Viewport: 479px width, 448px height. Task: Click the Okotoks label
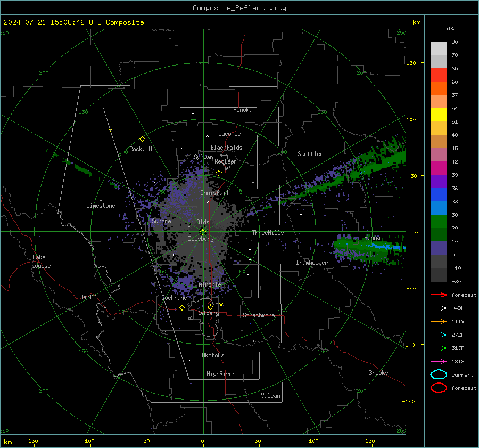pos(213,355)
